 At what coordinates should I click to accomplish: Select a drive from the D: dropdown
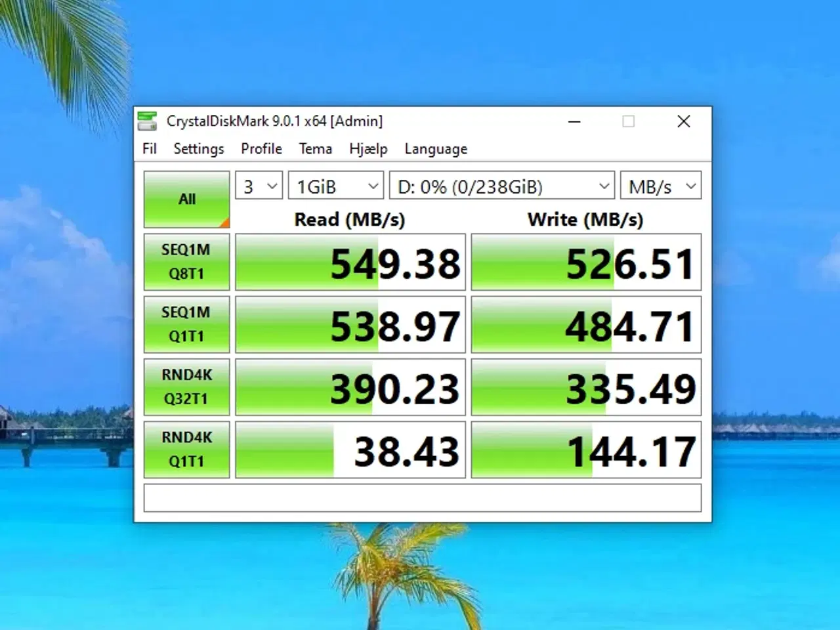[x=502, y=186]
